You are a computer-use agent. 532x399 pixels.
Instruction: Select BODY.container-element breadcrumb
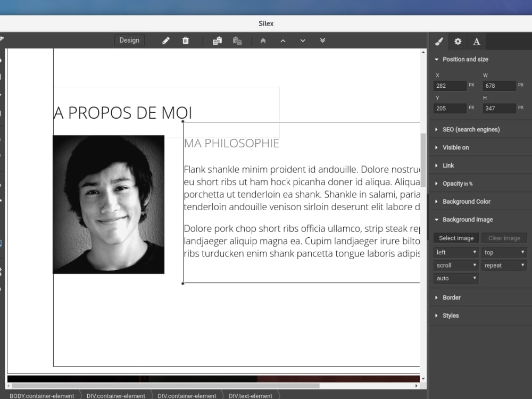(41, 396)
